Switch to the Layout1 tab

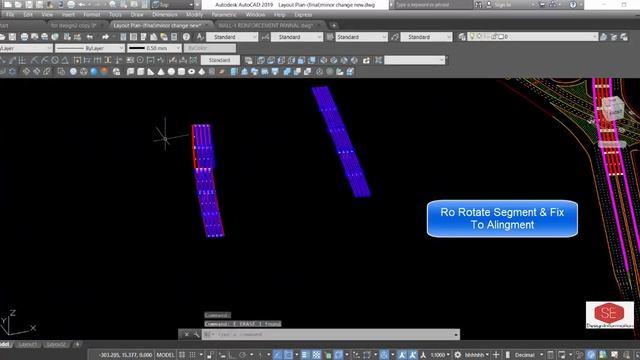click(x=27, y=345)
